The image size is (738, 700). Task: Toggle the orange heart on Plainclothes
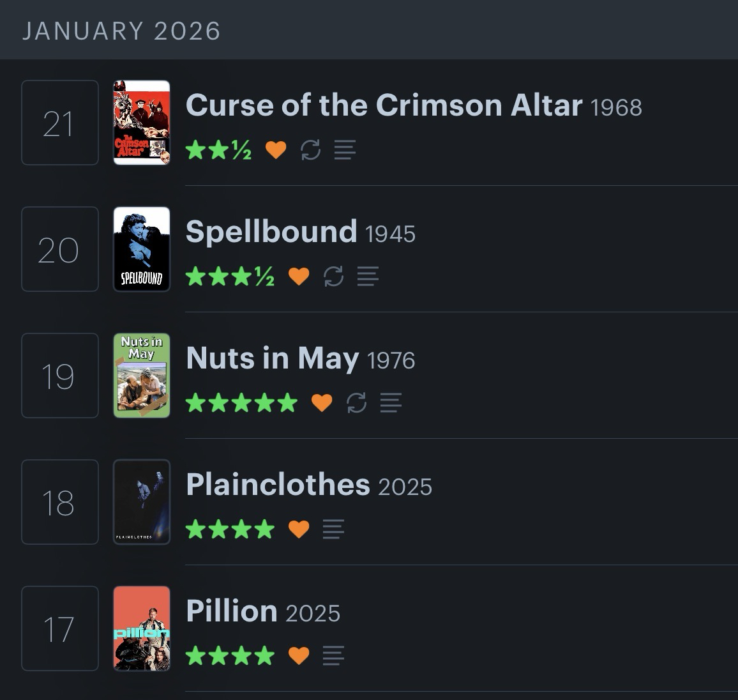click(299, 529)
